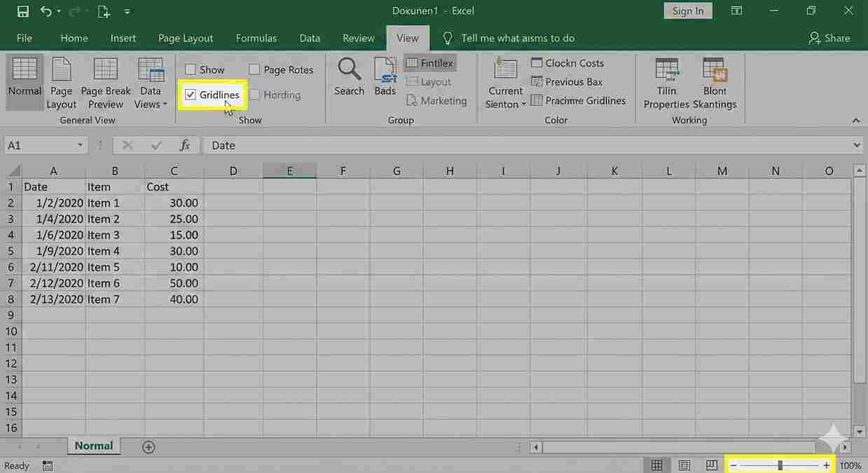The height and width of the screenshot is (473, 868).
Task: Click the Blont Skantings icon
Action: [715, 71]
